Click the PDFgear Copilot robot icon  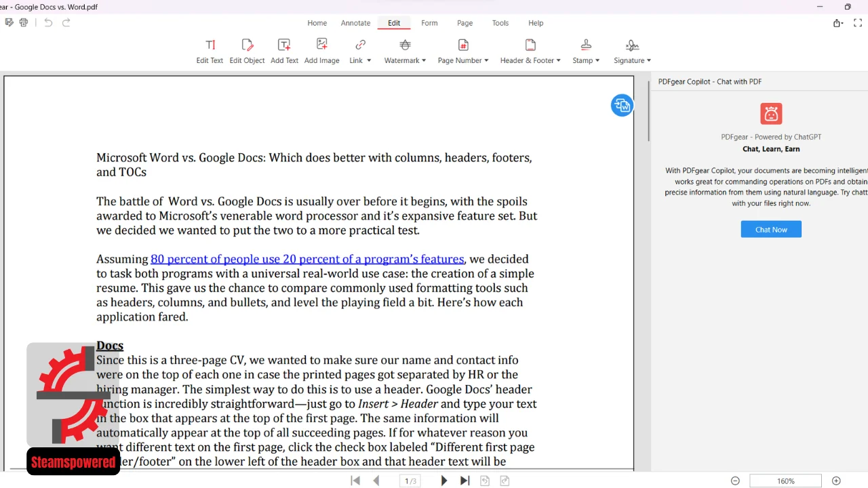click(771, 114)
